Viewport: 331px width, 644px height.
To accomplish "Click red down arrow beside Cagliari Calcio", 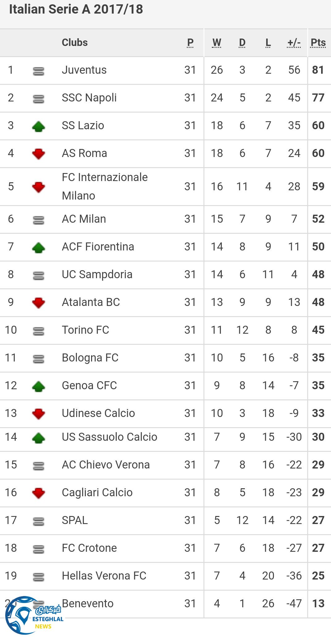I will [39, 493].
